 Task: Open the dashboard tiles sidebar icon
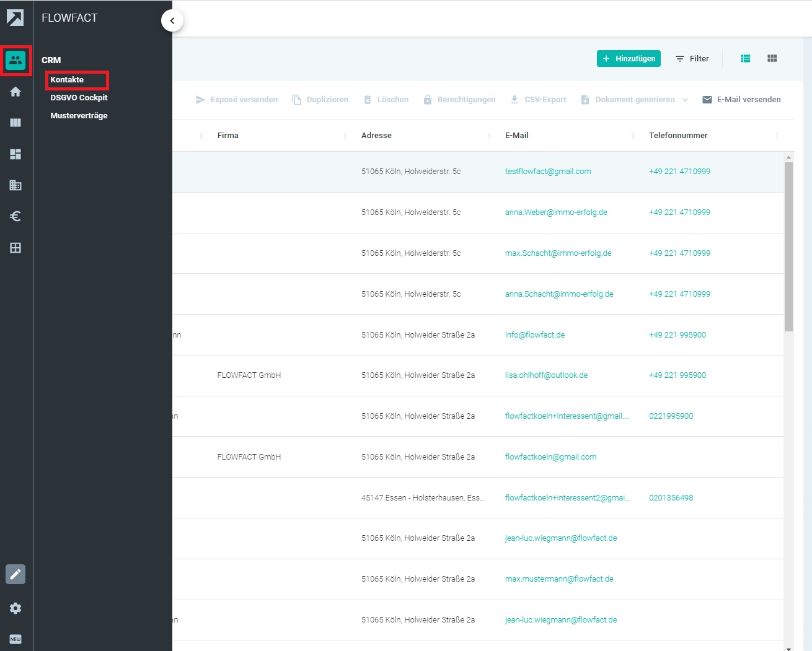15,154
